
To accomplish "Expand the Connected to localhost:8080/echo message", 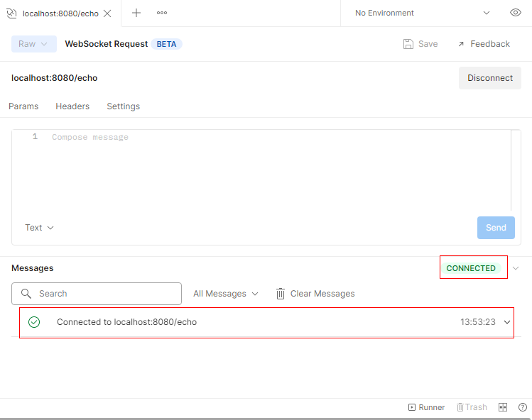I will tap(507, 322).
